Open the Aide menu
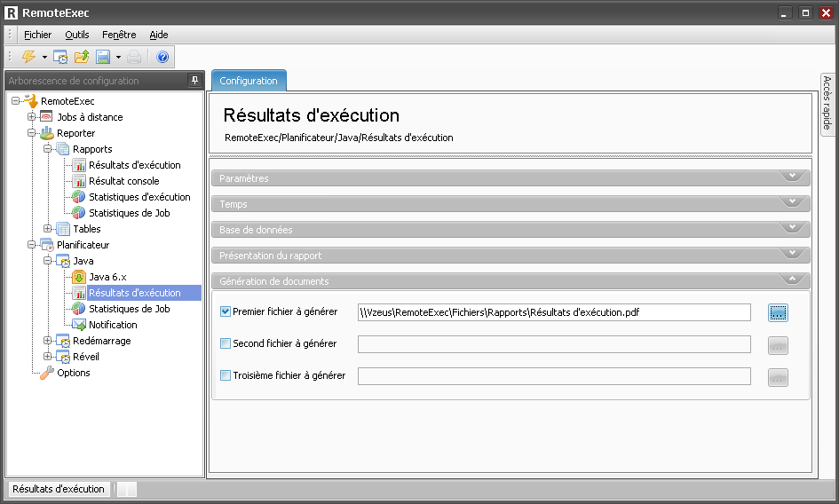Image resolution: width=839 pixels, height=504 pixels. pyautogui.click(x=159, y=35)
